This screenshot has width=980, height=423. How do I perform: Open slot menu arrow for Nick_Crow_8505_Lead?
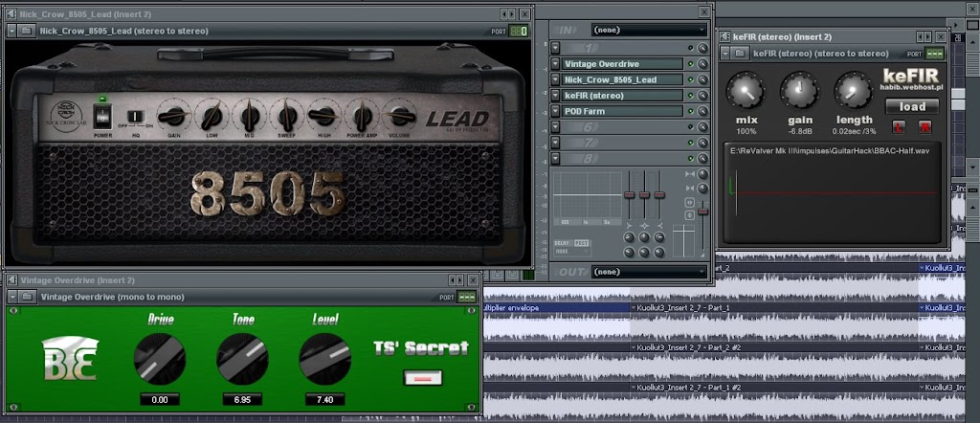click(555, 79)
